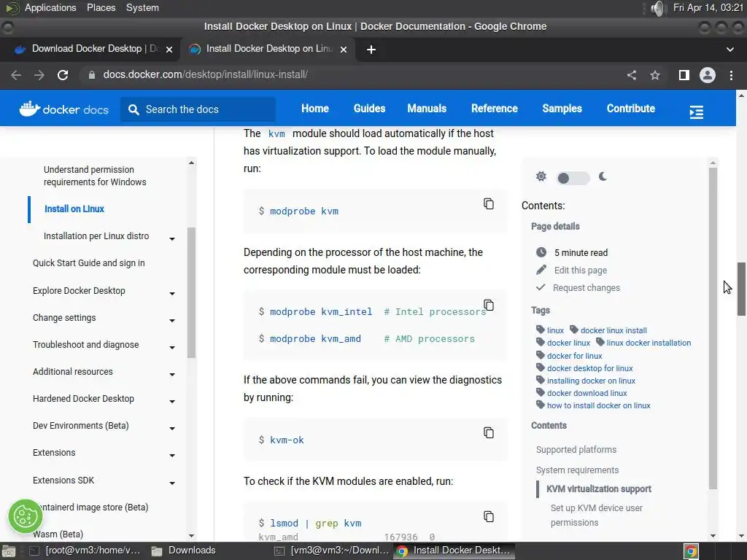
Task: Expand Installation per Linux distro
Action: point(172,238)
